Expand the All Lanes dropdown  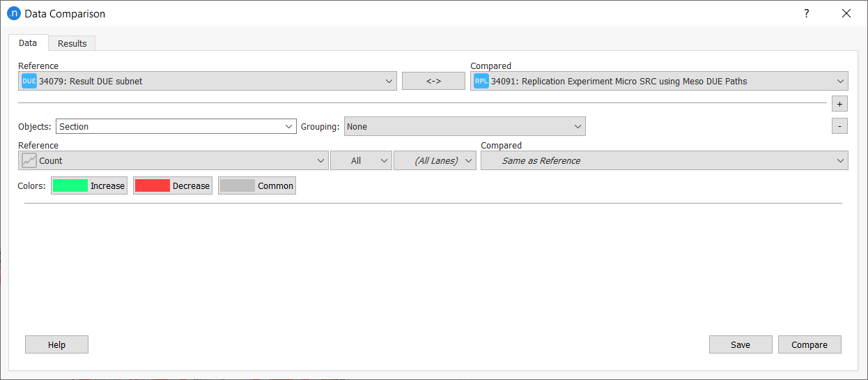pos(435,160)
